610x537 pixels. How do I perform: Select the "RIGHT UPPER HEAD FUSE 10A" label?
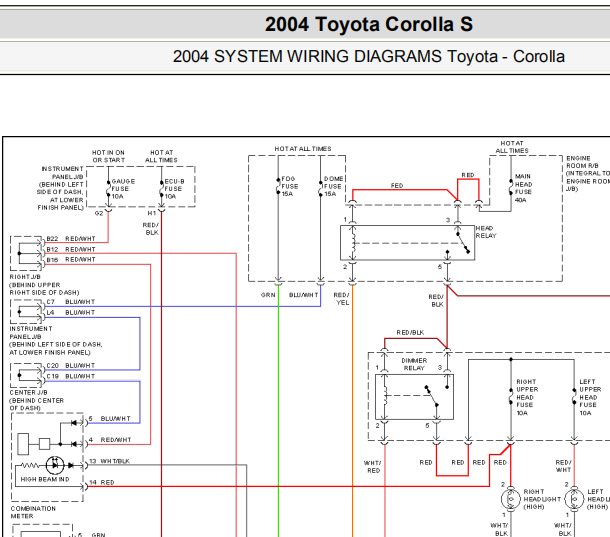pyautogui.click(x=527, y=397)
